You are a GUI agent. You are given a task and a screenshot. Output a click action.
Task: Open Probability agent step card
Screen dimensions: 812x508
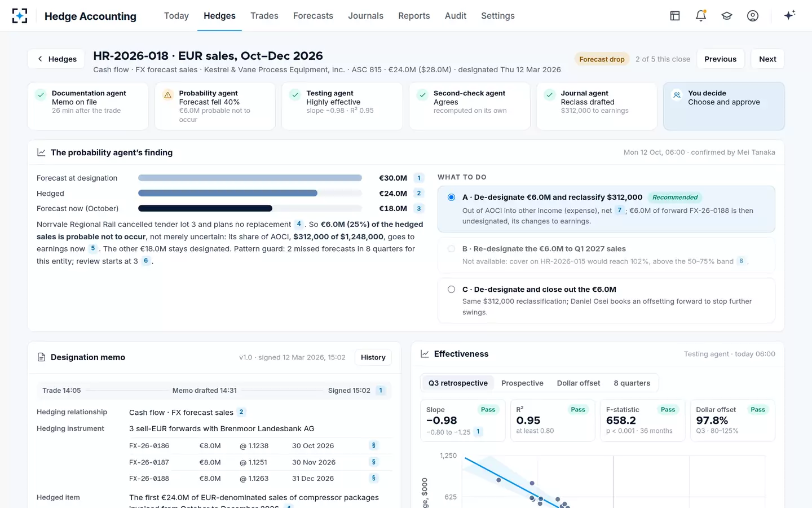coord(215,106)
